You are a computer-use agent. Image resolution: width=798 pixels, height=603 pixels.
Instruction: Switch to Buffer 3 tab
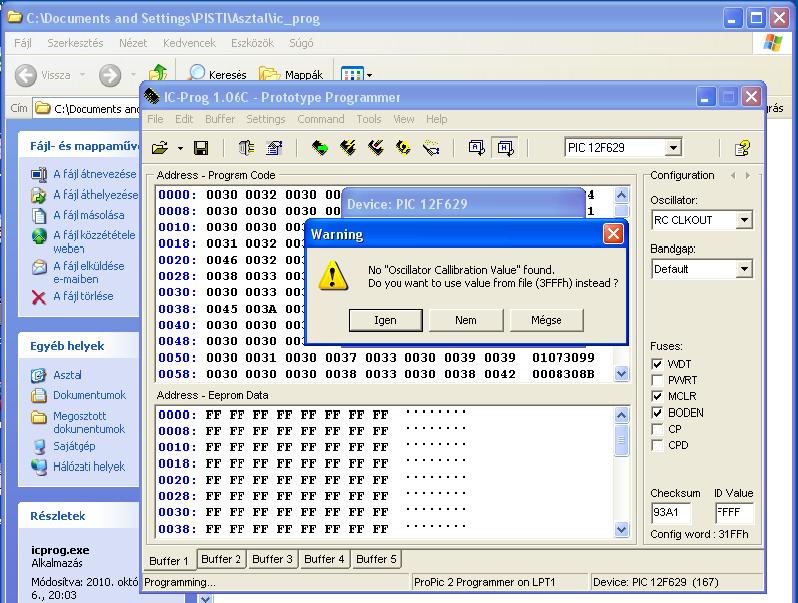272,559
